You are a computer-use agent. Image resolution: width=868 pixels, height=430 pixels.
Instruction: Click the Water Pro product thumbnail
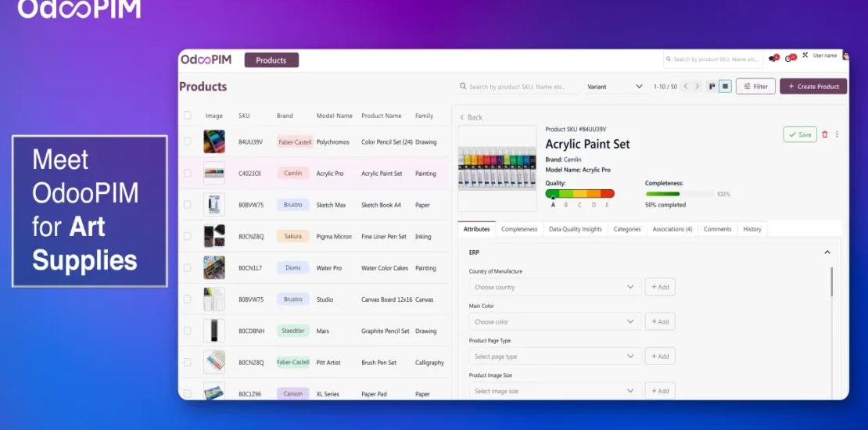click(214, 268)
